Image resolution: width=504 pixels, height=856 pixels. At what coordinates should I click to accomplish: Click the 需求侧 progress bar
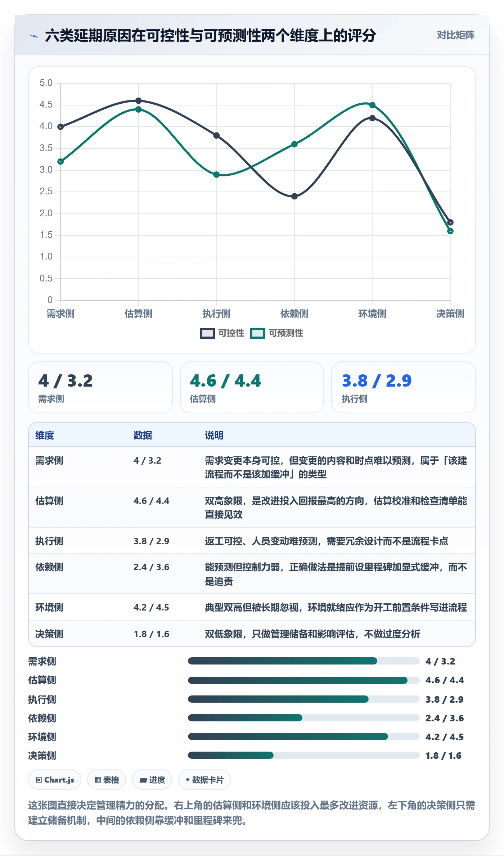coord(303,661)
